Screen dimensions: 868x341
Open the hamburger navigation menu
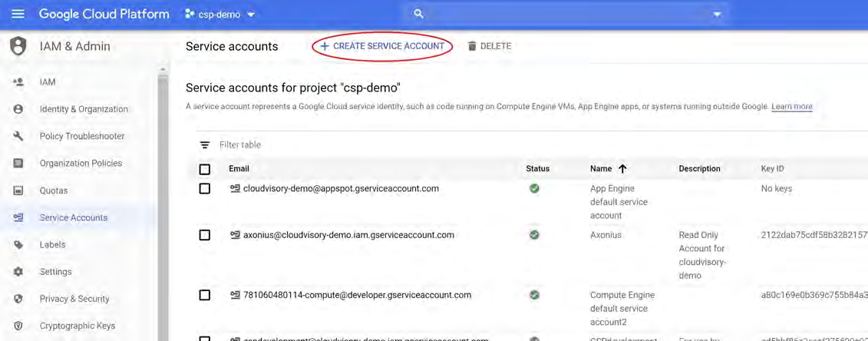pos(18,14)
